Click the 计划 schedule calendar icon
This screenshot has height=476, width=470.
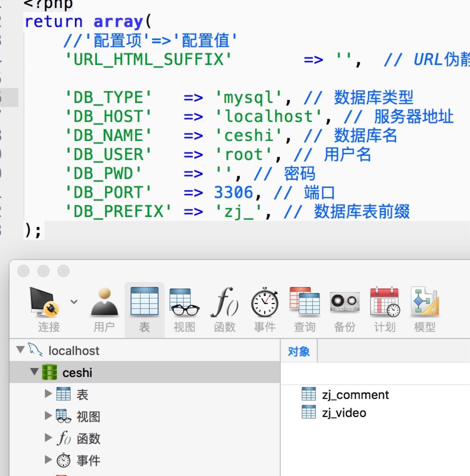385,302
